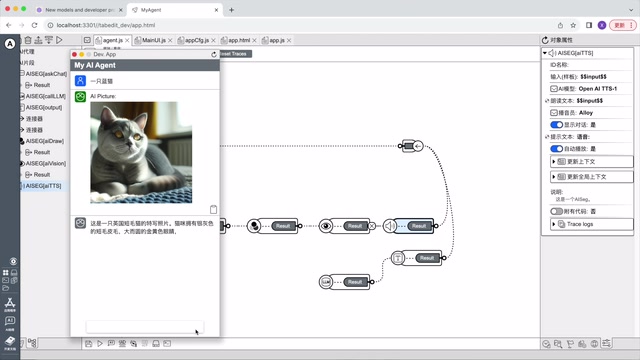Toggle the 显示对话 switch off
The height and width of the screenshot is (360, 640).
coord(556,124)
